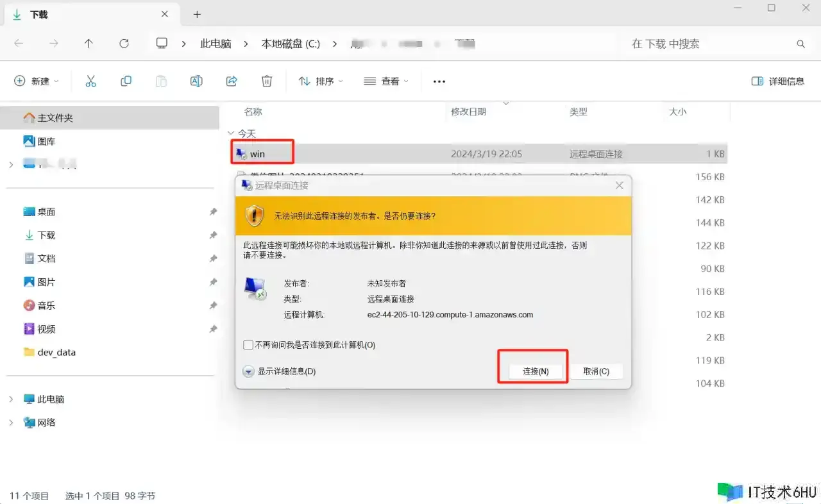Click the Share icon in toolbar
This screenshot has height=504, width=821.
click(232, 81)
